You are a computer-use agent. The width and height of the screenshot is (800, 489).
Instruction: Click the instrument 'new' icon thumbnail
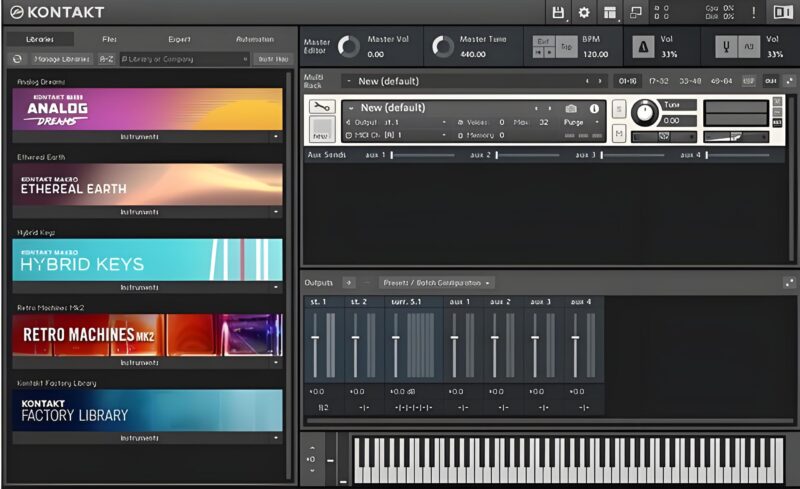[322, 129]
